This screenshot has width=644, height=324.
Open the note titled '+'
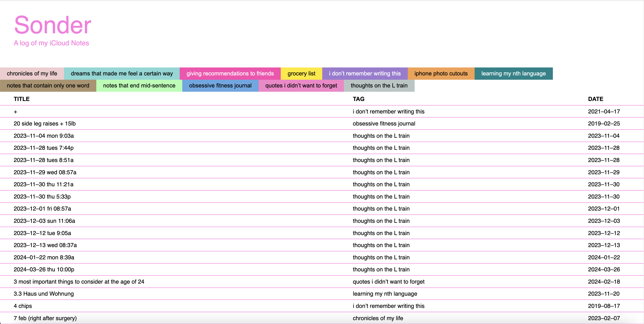(15, 112)
